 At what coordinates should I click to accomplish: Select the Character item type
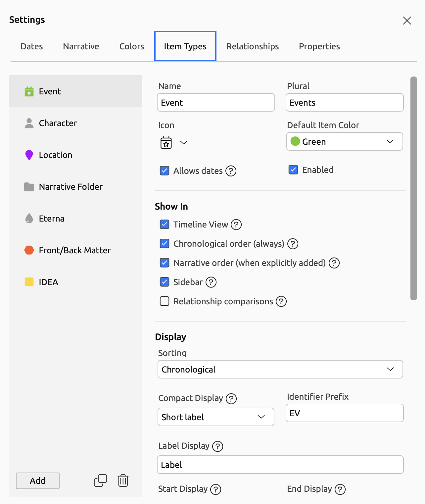pyautogui.click(x=58, y=123)
